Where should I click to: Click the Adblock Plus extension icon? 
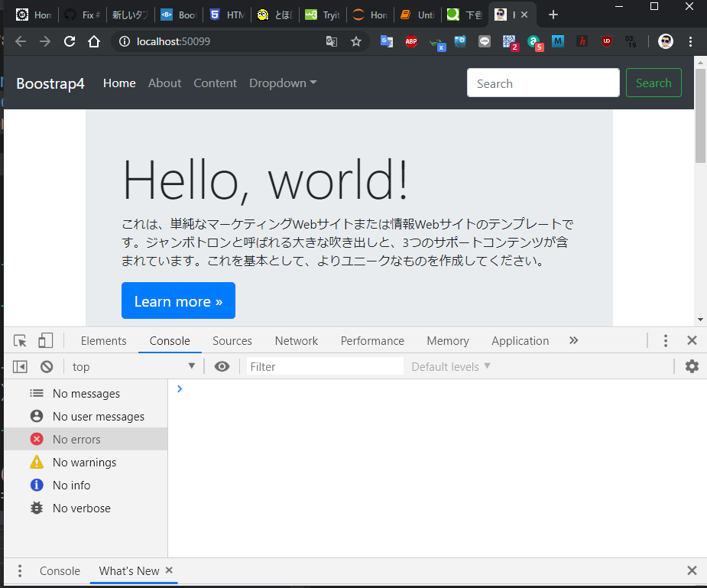pos(411,41)
